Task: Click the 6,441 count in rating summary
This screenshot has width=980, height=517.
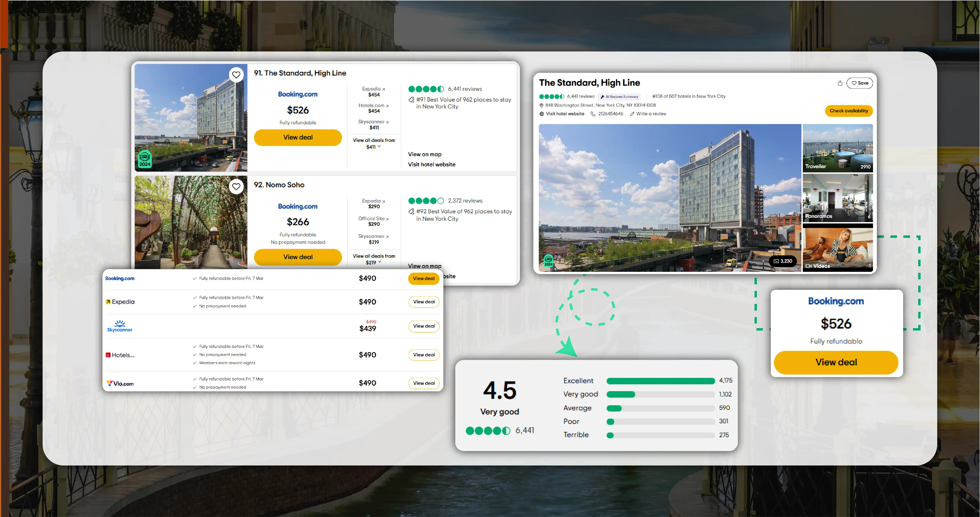Action: click(525, 431)
